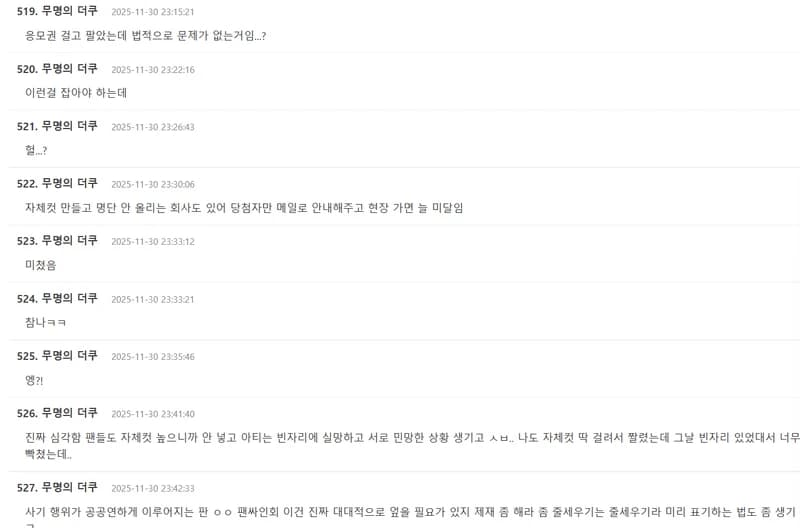Click the comment text '헐...?'

tap(36, 150)
